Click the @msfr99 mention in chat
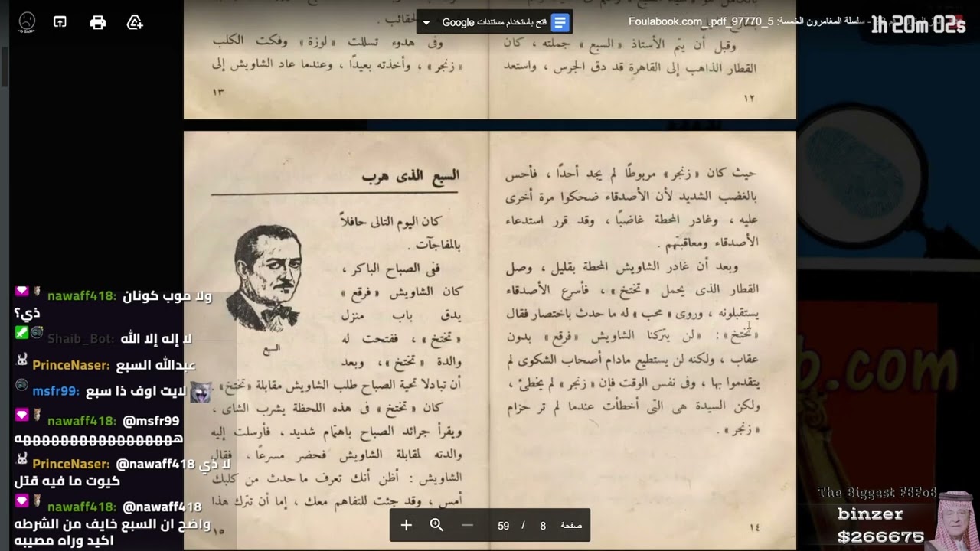Viewport: 980px width, 551px height. 151,421
